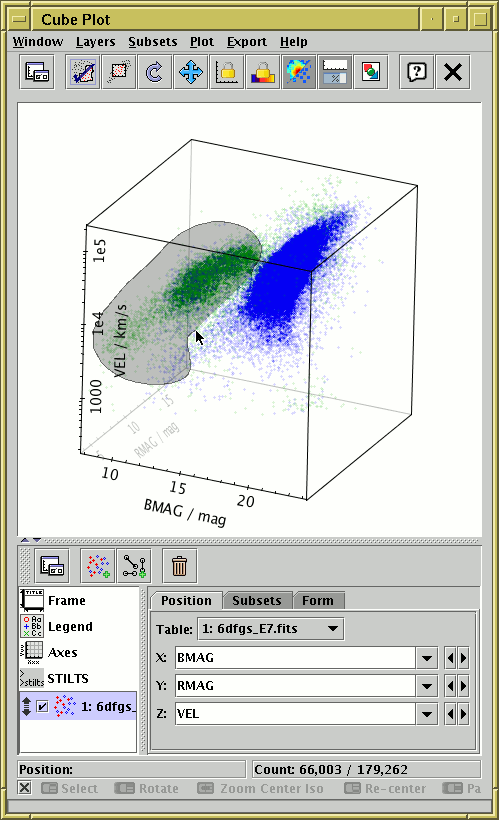499x820 pixels.
Task: Open the Subsets menu
Action: [x=153, y=42]
